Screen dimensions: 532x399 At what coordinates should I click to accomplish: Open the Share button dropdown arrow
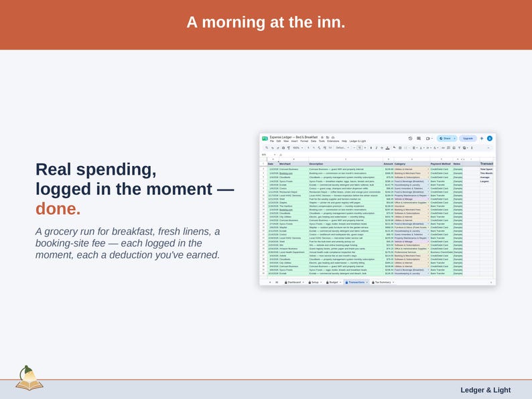(454, 139)
